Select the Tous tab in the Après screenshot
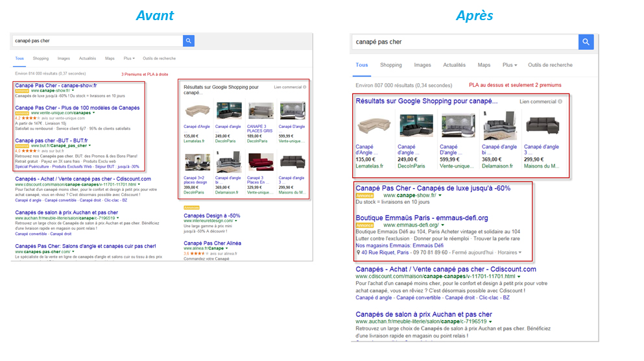644x361 pixels. pyautogui.click(x=362, y=65)
